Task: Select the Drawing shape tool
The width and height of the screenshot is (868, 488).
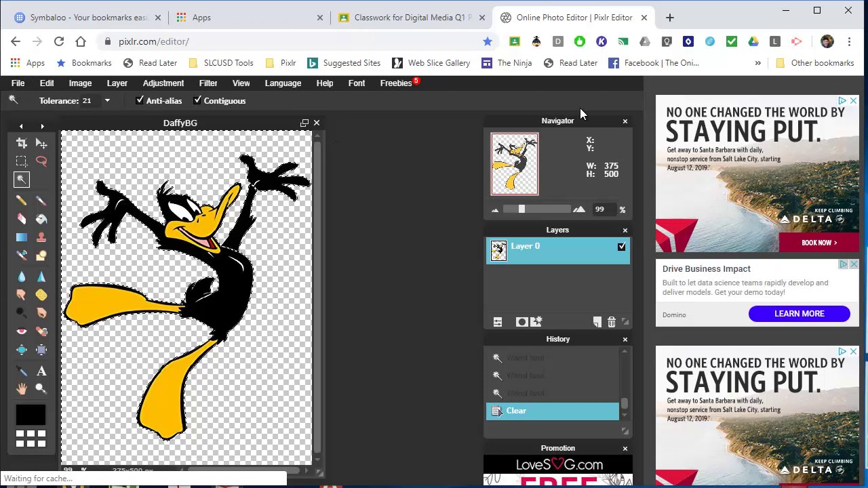Action: click(41, 256)
